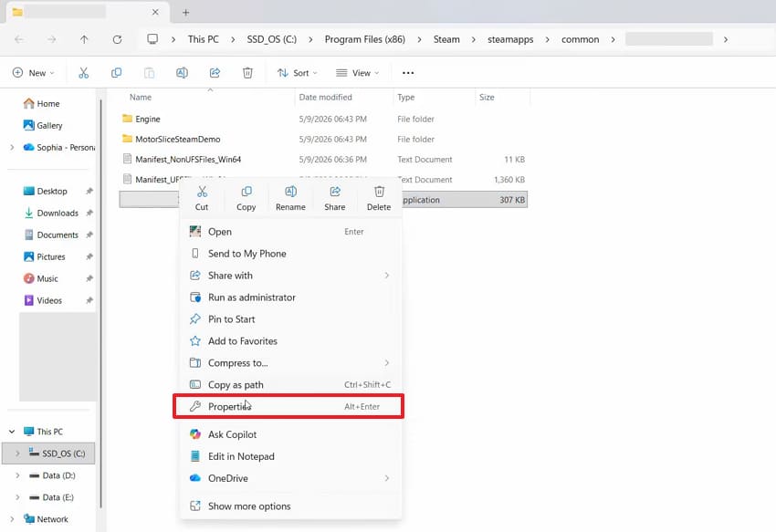Click SSD_OS (C:) in the address bar

(x=272, y=39)
